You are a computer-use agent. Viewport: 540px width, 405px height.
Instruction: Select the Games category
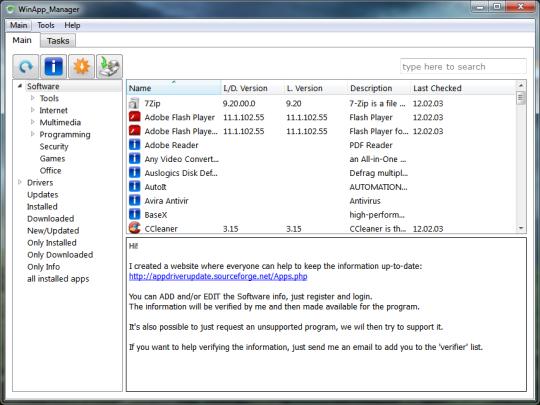[52, 158]
